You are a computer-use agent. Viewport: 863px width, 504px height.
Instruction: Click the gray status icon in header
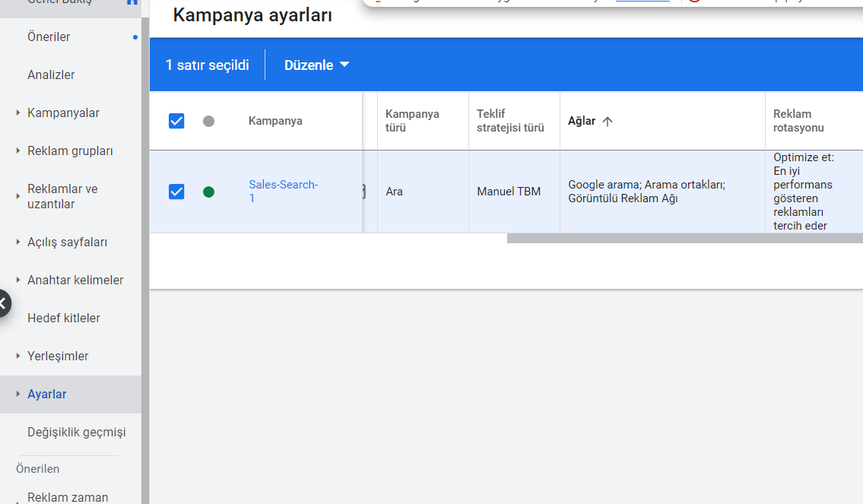[x=208, y=121]
